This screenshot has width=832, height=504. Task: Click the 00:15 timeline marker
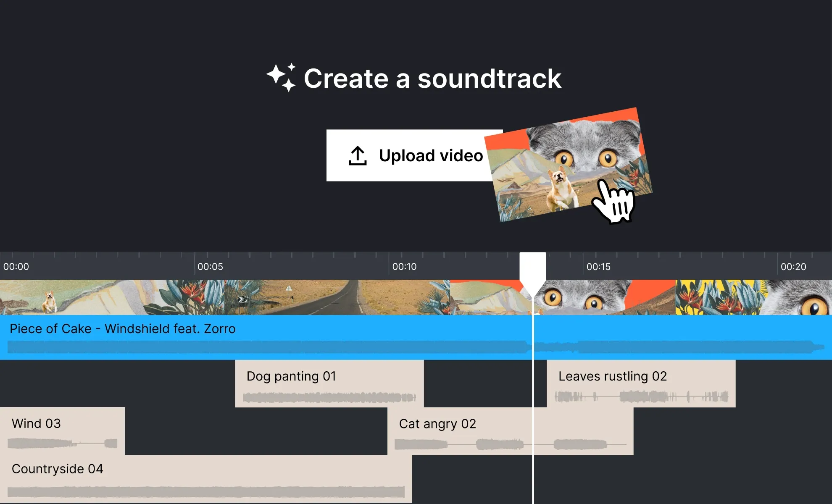pyautogui.click(x=598, y=267)
